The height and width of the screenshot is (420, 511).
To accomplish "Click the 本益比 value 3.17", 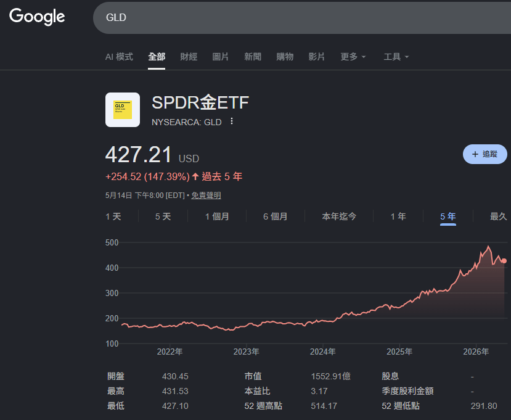I will (319, 391).
